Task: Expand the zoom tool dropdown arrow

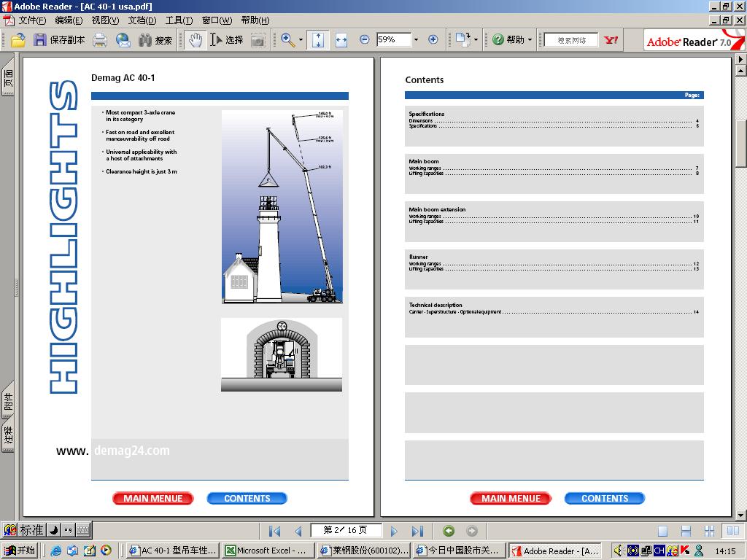Action: (x=301, y=40)
